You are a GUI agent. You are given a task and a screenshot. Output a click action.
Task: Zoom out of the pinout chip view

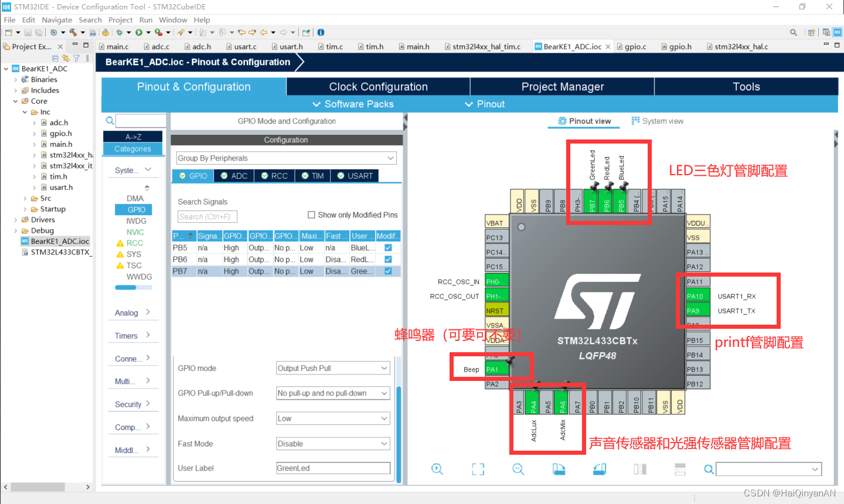tap(518, 469)
